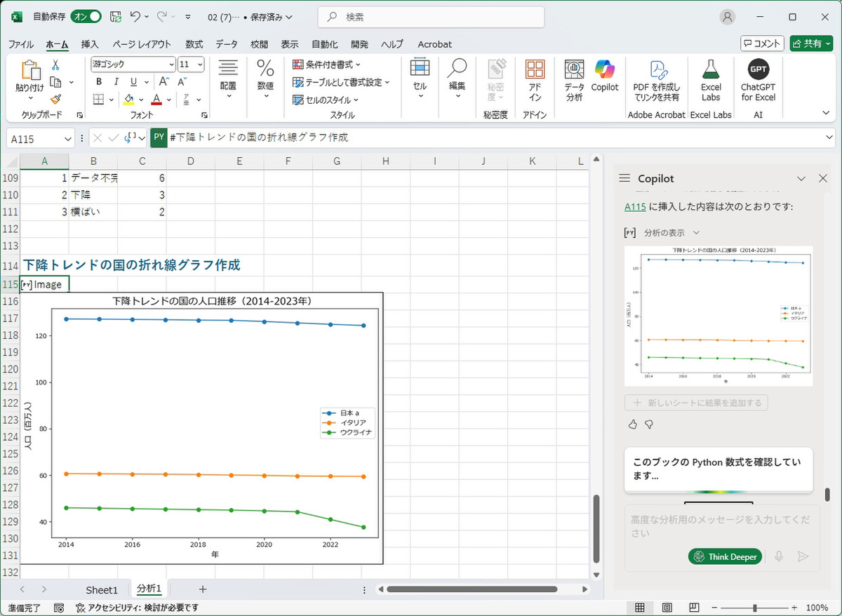The height and width of the screenshot is (616, 842).
Task: Switch to page break preview view
Action: tap(694, 608)
